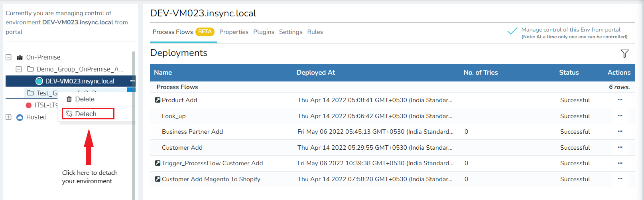The image size is (644, 200).
Task: Switch to the Properties tab
Action: pos(234,32)
